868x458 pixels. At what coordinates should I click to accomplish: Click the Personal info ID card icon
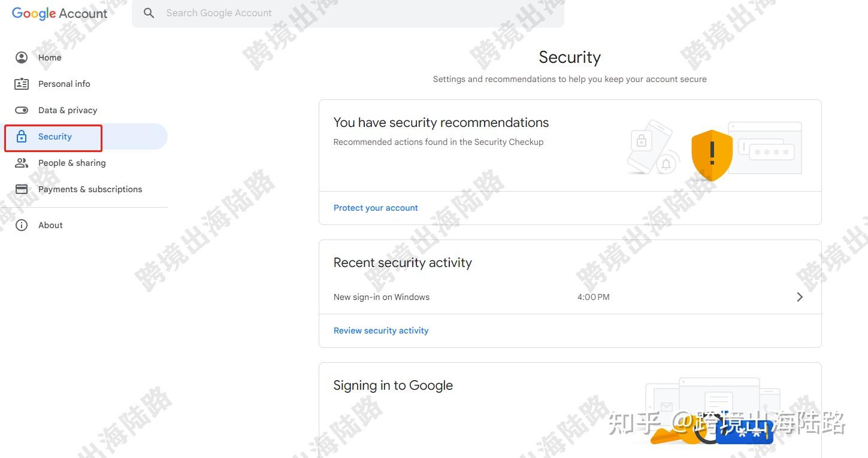click(x=22, y=84)
